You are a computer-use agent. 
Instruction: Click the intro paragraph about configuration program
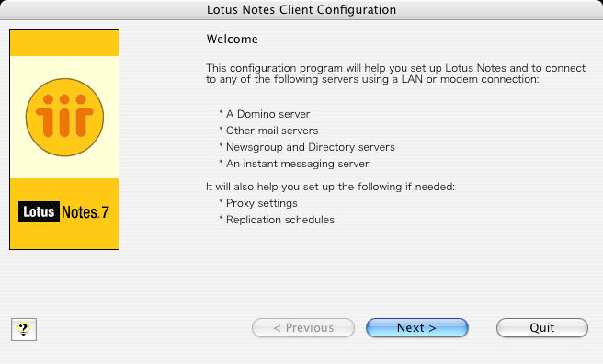tap(395, 74)
